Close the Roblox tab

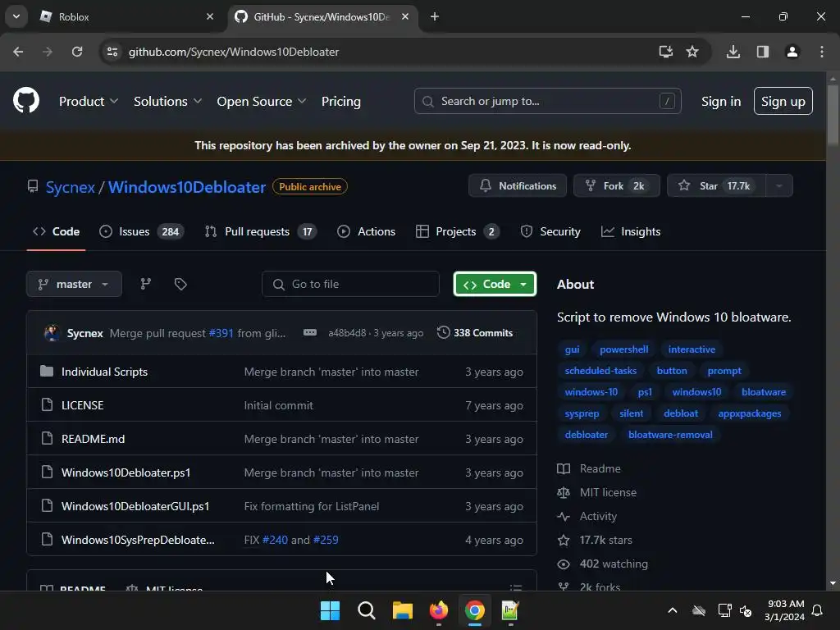(210, 16)
